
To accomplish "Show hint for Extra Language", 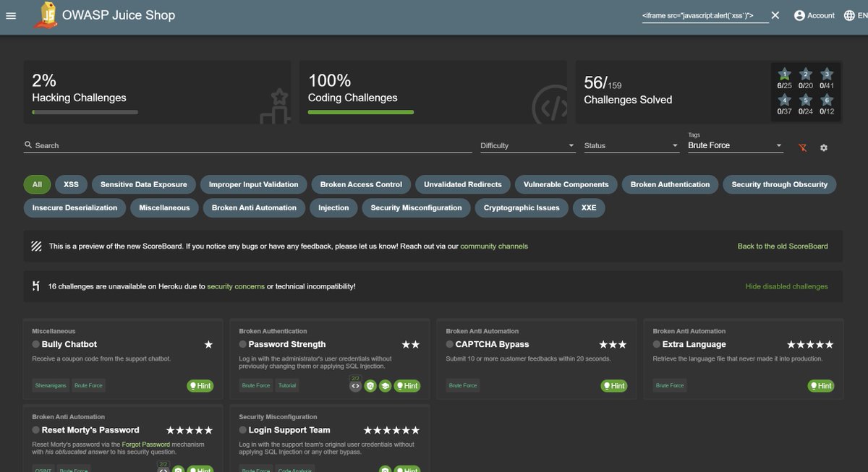I will (821, 386).
